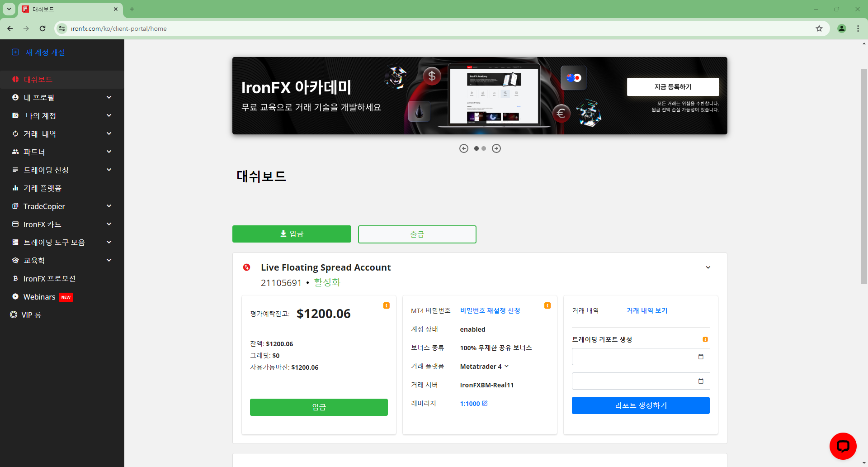
Task: Select the 대쉬보드 icon in the sidebar
Action: (x=15, y=79)
